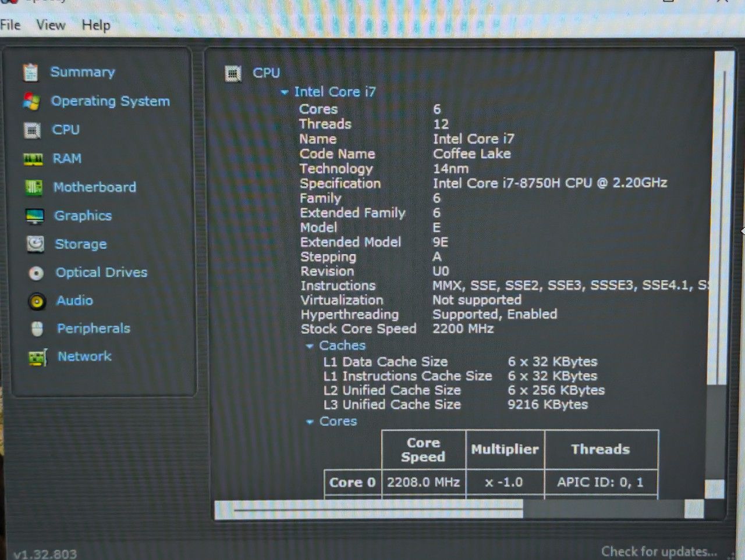Screen dimensions: 745x560
Task: Open the Storage section
Action: [x=81, y=244]
